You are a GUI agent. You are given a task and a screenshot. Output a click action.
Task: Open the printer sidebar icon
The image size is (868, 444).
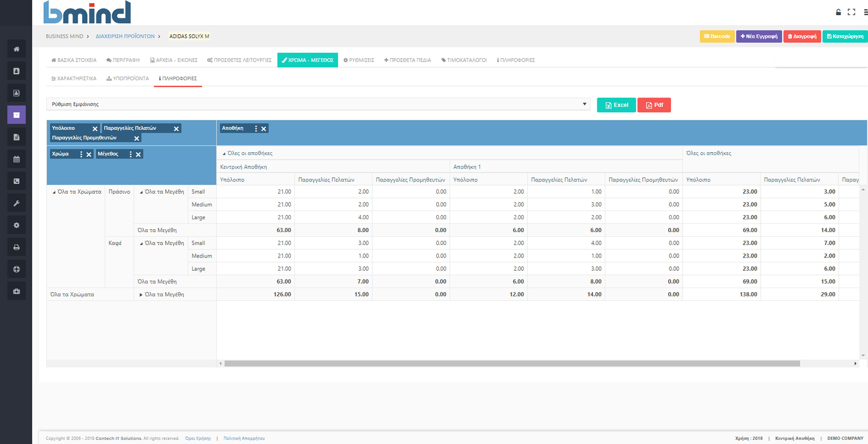coord(16,247)
